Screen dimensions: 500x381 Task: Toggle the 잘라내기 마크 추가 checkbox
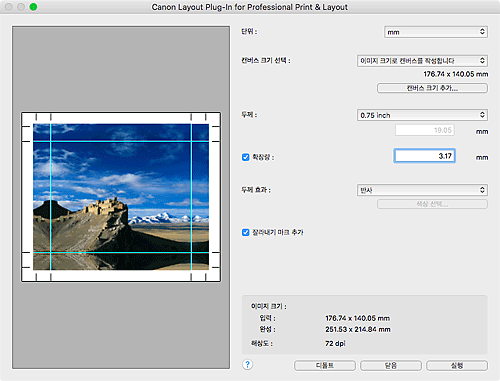[246, 232]
